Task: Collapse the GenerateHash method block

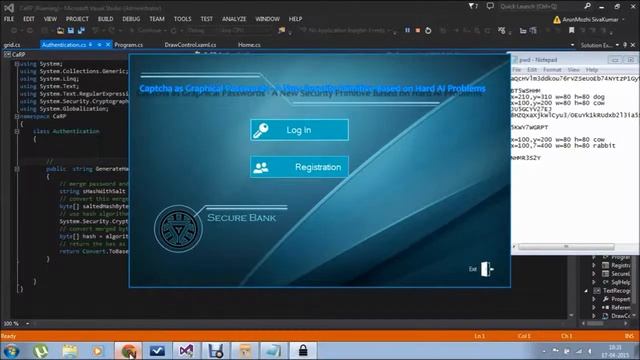Action: 17,169
